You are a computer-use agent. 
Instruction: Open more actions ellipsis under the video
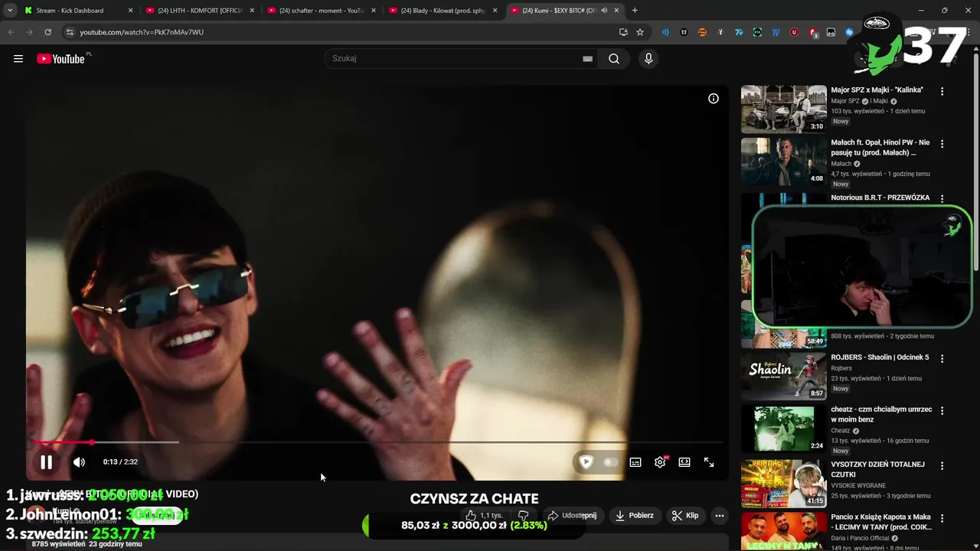coord(719,516)
